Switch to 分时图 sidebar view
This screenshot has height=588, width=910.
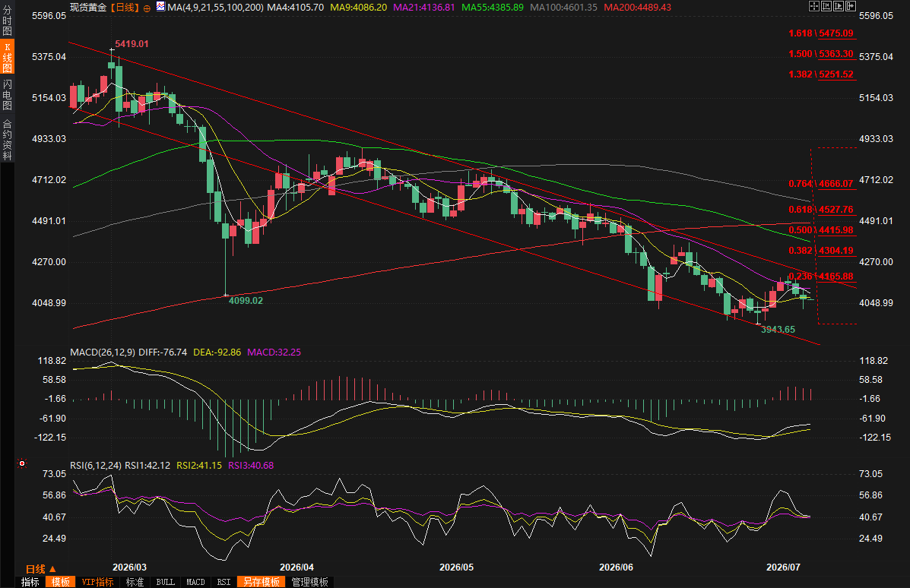7,21
